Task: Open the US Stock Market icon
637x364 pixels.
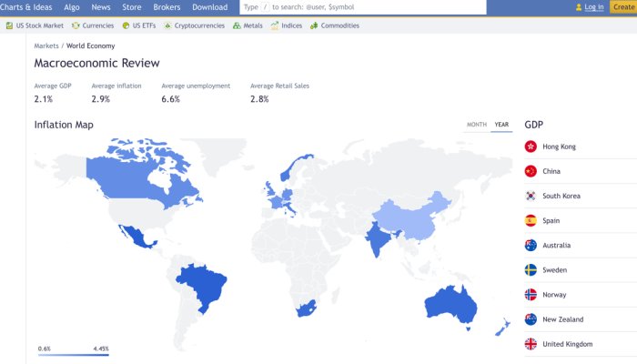Action: point(9,25)
